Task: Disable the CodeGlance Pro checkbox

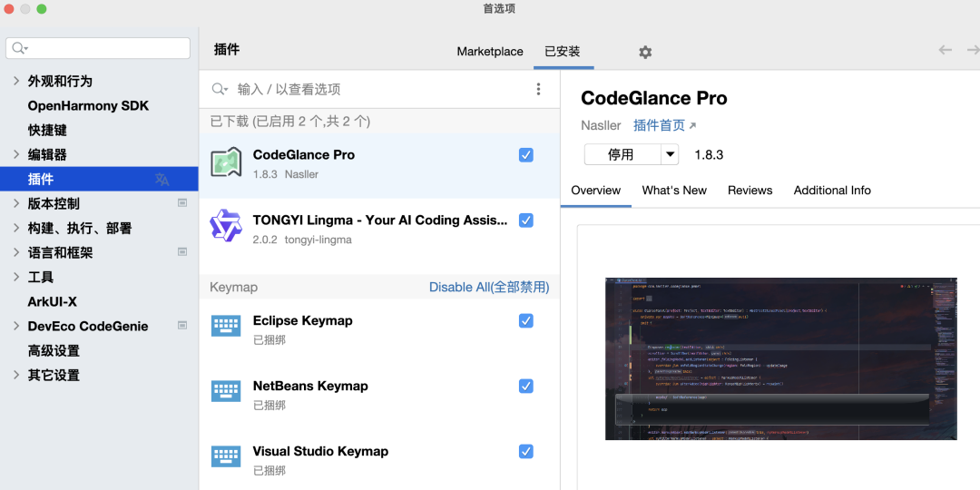Action: click(526, 155)
